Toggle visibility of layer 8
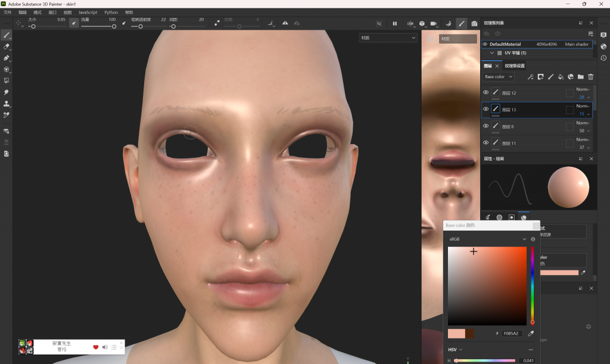610x364 pixels. (485, 126)
